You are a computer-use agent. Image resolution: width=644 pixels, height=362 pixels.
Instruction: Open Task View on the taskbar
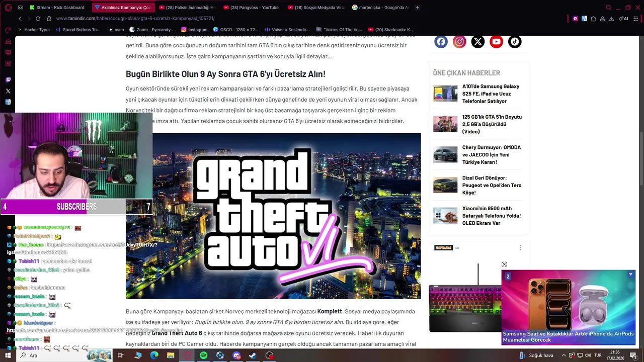[x=121, y=355]
